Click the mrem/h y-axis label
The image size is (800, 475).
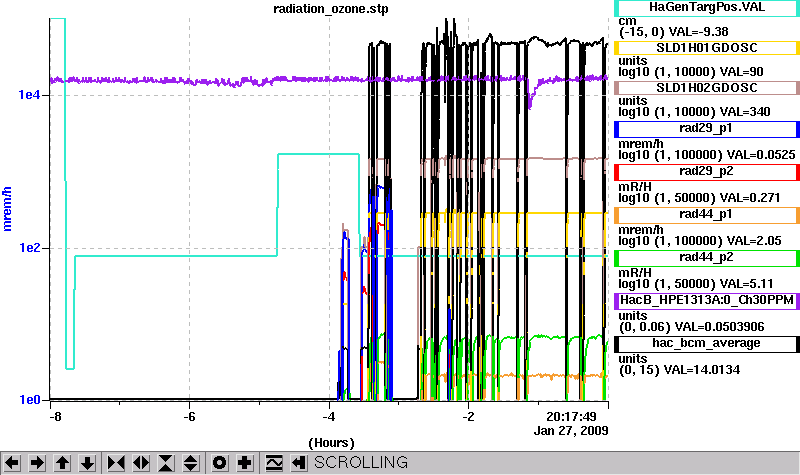click(x=7, y=209)
